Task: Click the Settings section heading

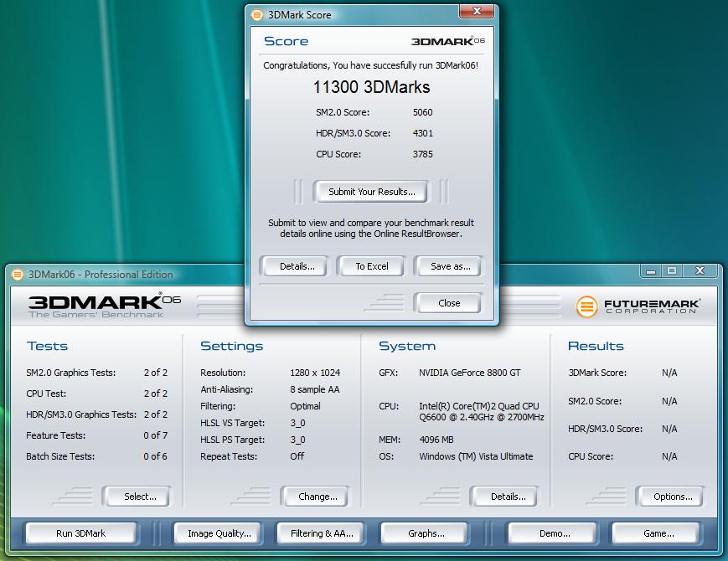Action: (x=232, y=346)
